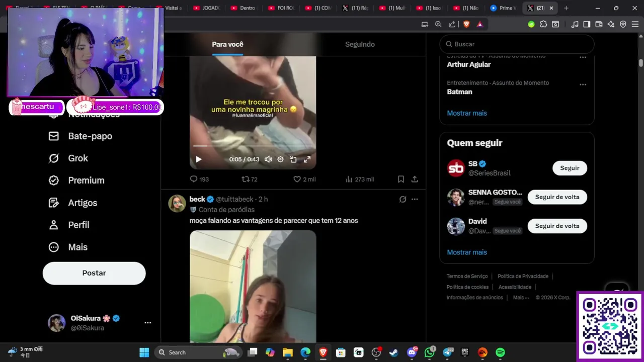644x362 pixels.
Task: Show more trending topics
Action: (x=467, y=113)
